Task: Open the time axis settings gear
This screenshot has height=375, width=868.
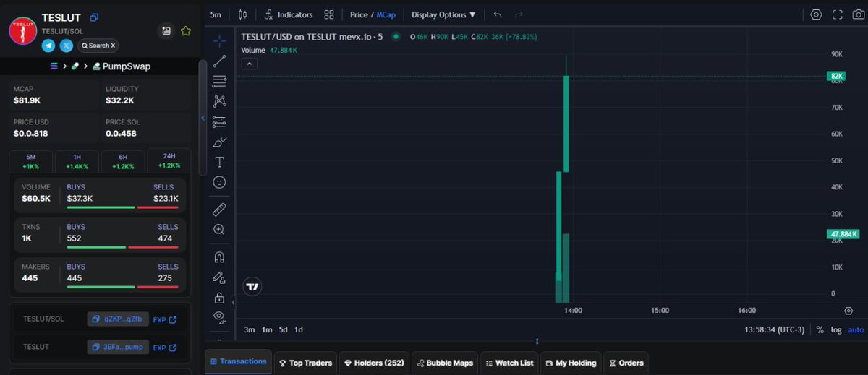Action: click(848, 310)
